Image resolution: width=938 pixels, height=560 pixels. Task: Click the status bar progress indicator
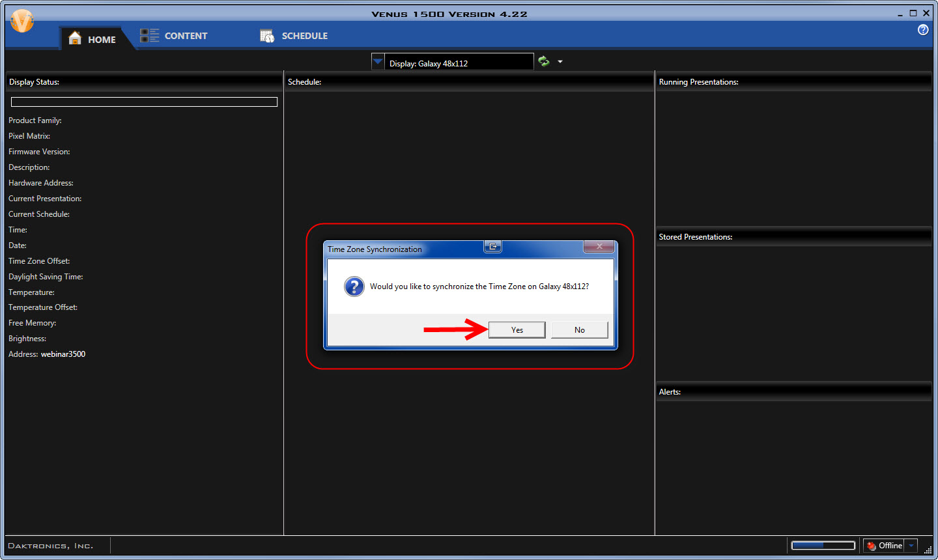[x=823, y=546]
